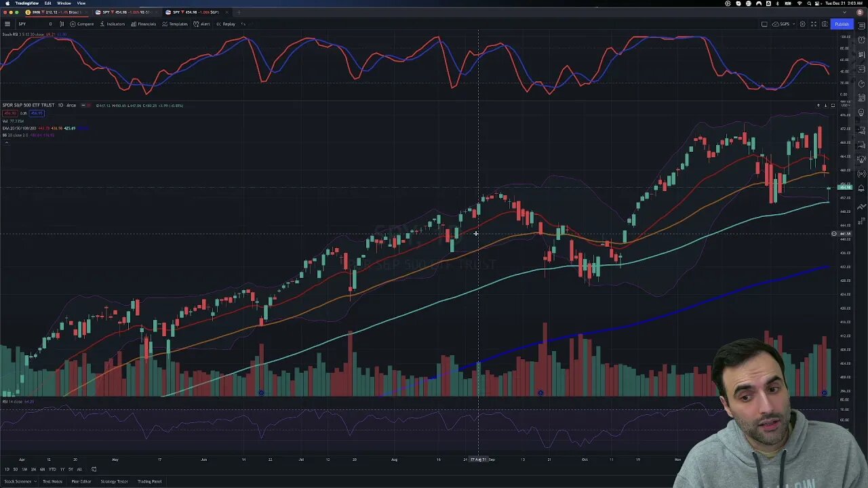The width and height of the screenshot is (868, 488).
Task: Open the Pine Editor panel
Action: point(81,481)
